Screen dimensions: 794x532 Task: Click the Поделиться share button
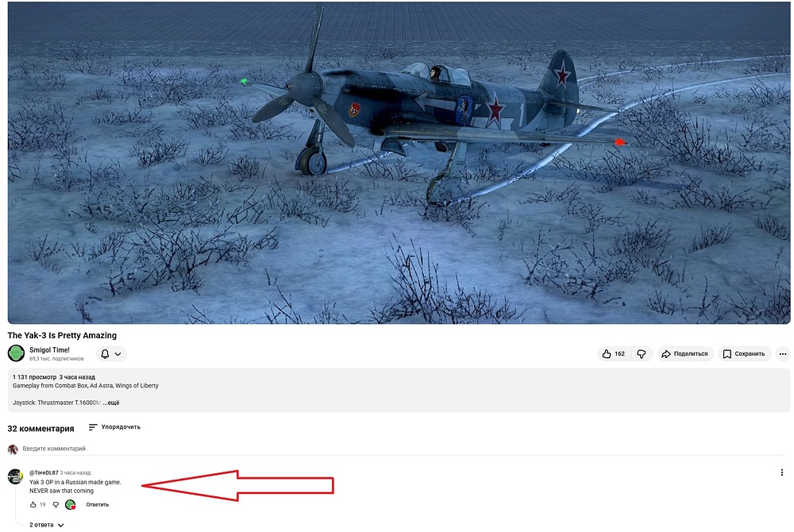click(x=685, y=354)
